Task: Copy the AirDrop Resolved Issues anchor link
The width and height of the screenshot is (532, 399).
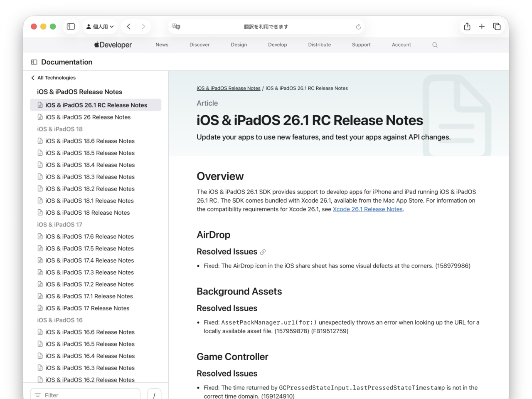Action: [263, 252]
